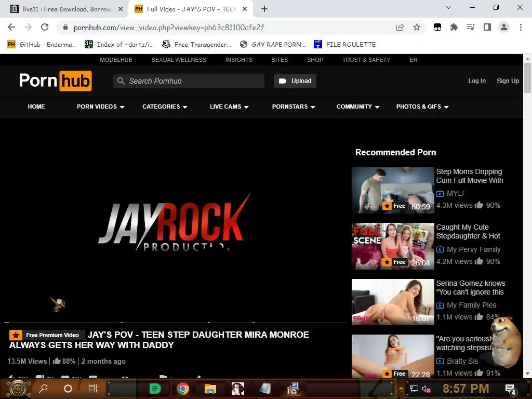The width and height of the screenshot is (532, 399).
Task: Click the address bar URL
Action: (169, 28)
